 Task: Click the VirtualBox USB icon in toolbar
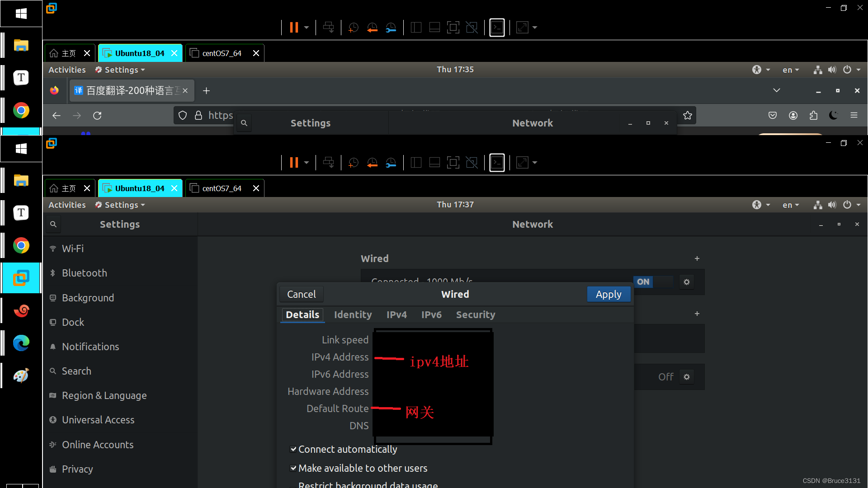328,162
